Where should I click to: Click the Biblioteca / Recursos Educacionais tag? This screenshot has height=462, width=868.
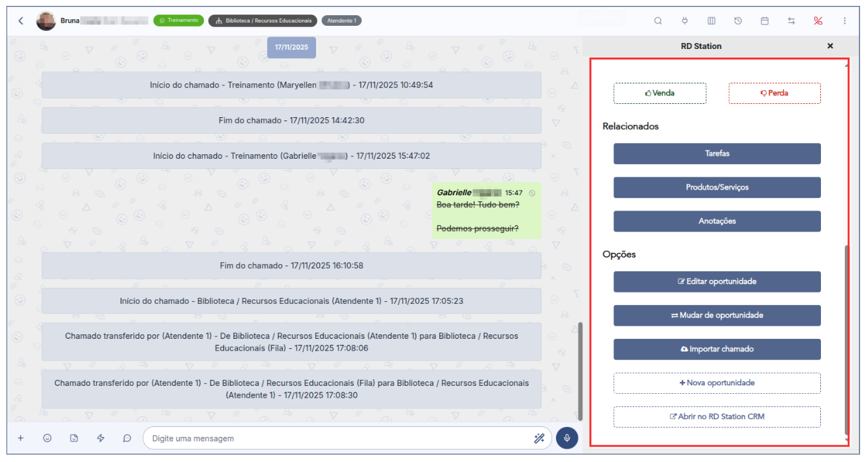coord(262,21)
